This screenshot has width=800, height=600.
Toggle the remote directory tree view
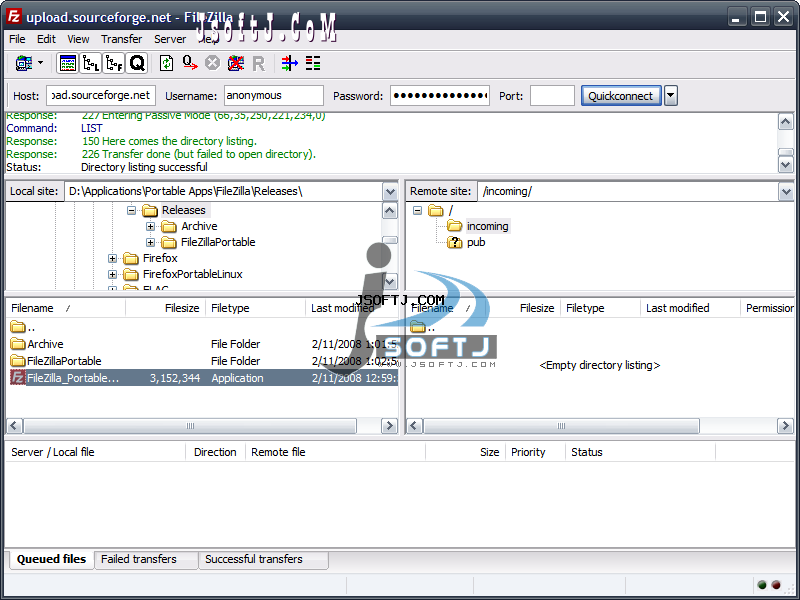(114, 63)
